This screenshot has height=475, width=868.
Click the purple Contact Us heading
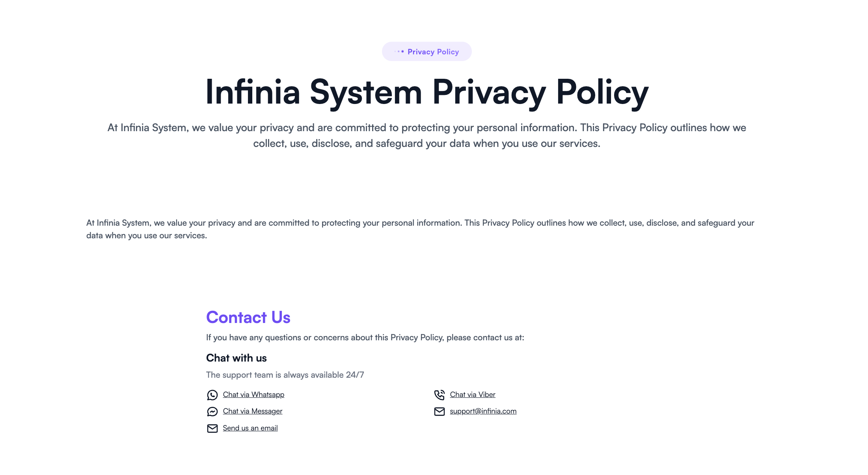248,317
